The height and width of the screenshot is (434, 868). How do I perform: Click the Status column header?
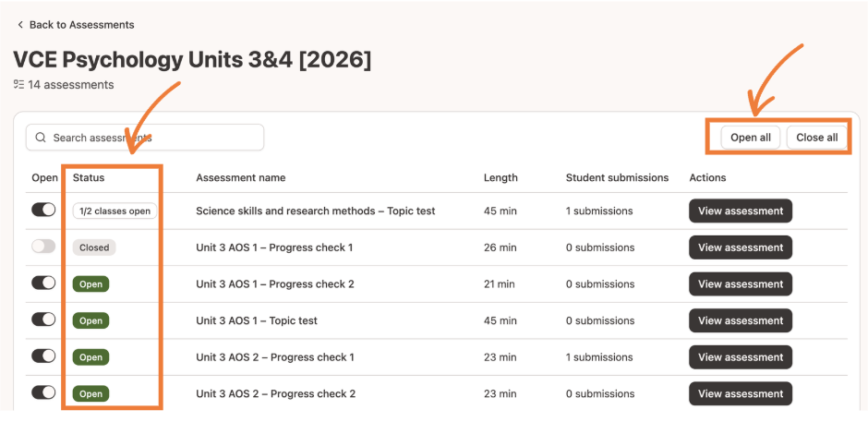click(x=89, y=177)
